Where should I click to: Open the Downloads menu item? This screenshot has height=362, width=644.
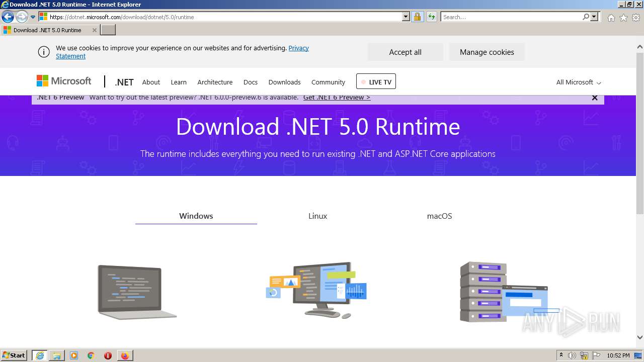284,82
